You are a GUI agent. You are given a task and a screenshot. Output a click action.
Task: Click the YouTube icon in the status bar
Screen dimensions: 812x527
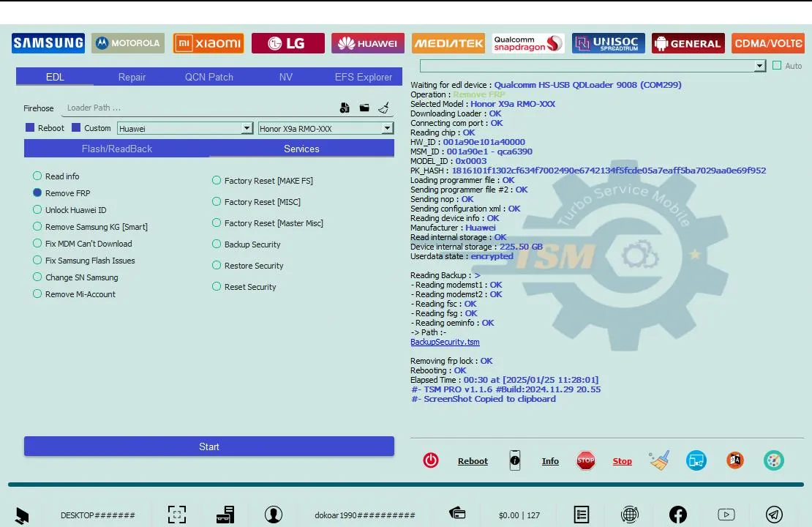tap(726, 515)
